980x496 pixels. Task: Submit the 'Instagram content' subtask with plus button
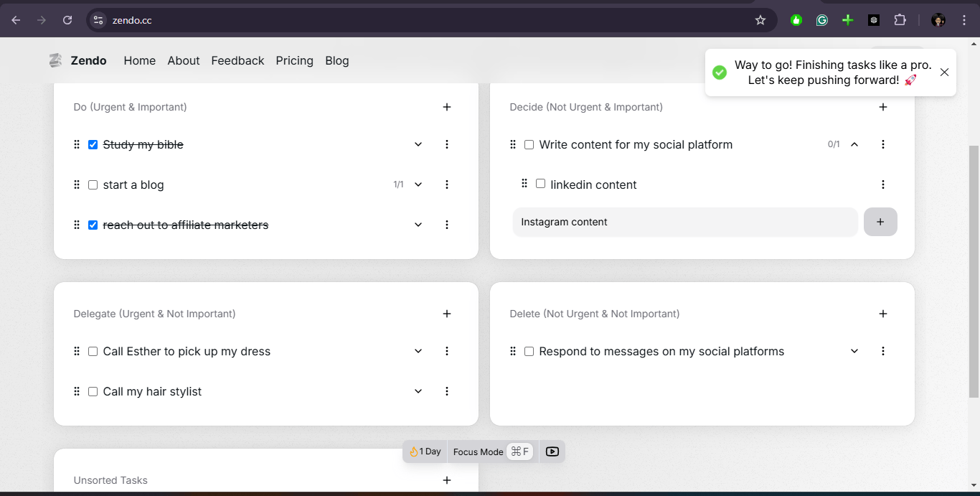[880, 222]
